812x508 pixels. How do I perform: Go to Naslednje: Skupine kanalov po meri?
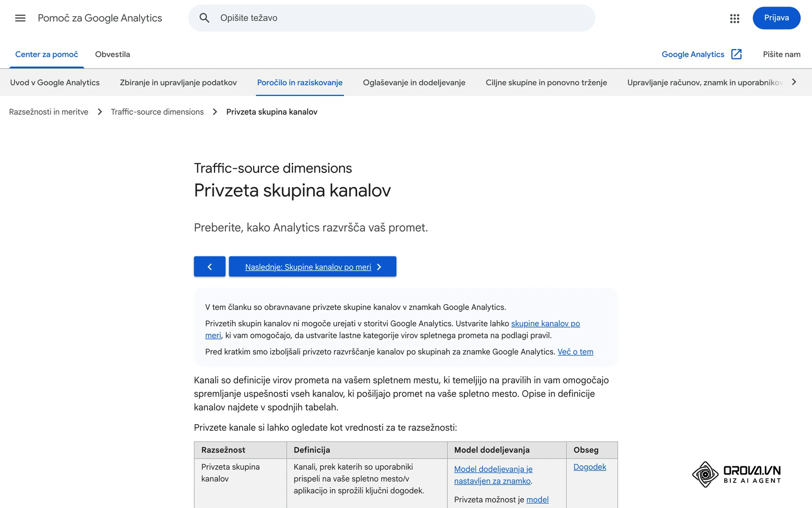point(313,267)
